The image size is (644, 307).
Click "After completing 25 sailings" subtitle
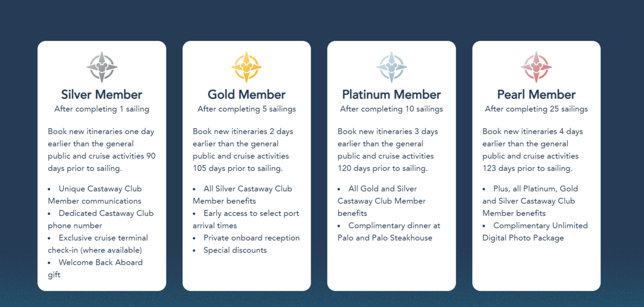[536, 109]
